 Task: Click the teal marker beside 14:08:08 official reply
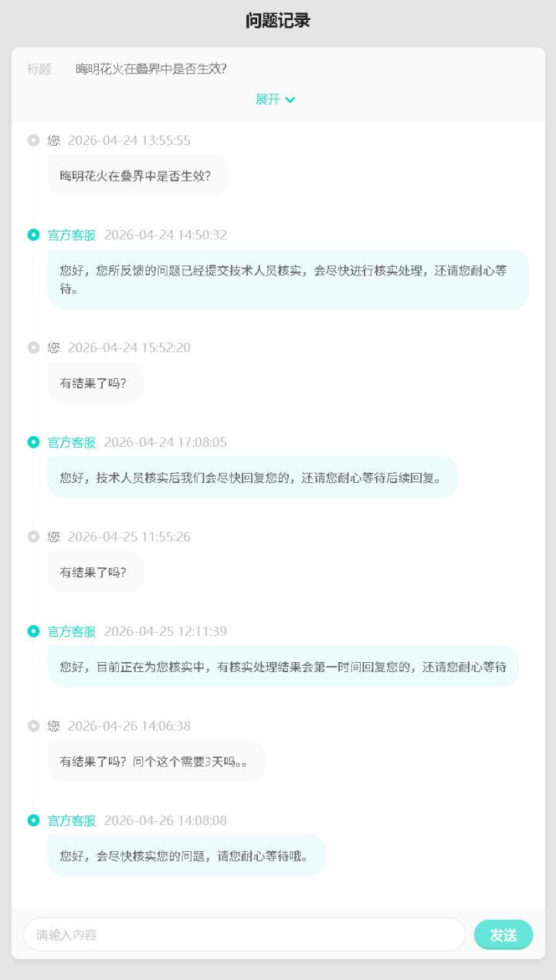click(x=33, y=820)
